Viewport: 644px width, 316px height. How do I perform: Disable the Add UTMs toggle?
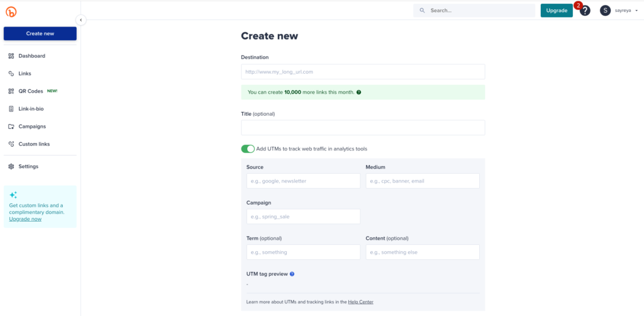248,149
